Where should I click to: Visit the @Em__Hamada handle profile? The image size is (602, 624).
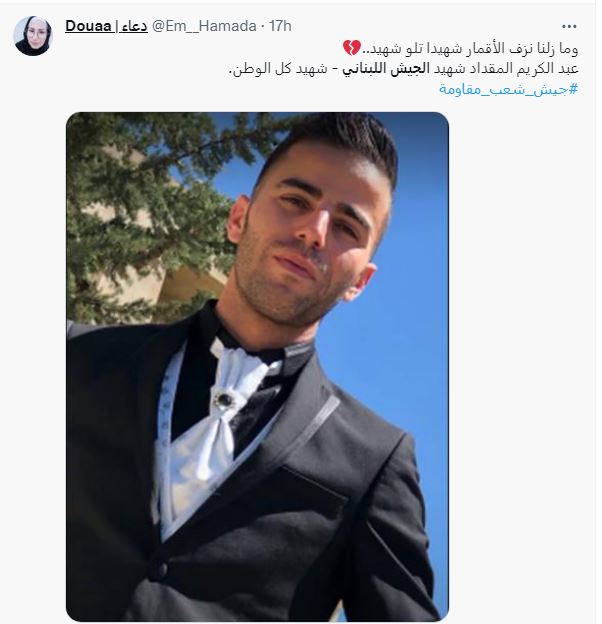click(205, 26)
